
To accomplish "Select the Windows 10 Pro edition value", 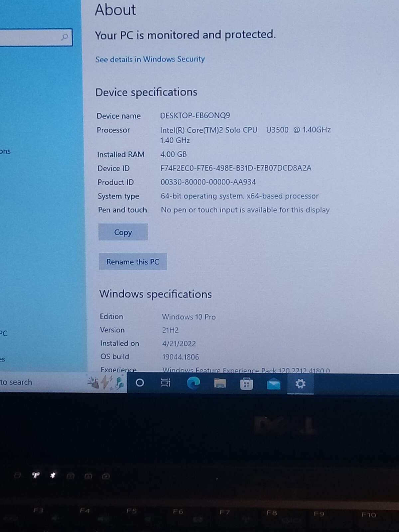I will (189, 317).
